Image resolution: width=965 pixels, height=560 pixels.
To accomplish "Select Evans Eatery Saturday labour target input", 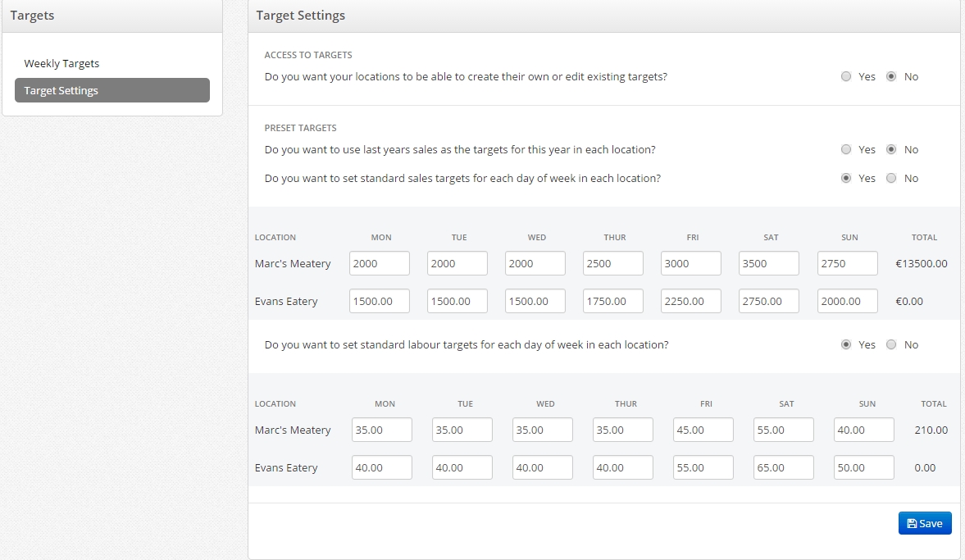I will tap(783, 467).
